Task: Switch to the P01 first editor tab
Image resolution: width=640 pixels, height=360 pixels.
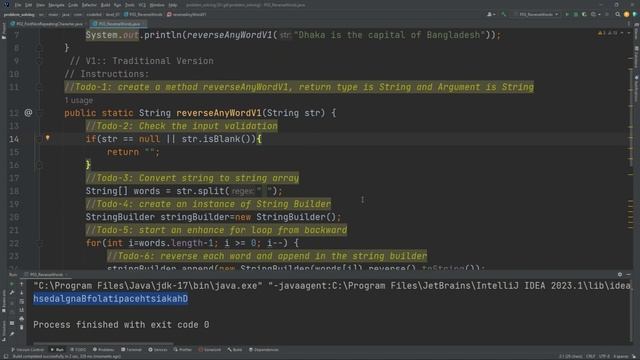Action: click(47, 24)
